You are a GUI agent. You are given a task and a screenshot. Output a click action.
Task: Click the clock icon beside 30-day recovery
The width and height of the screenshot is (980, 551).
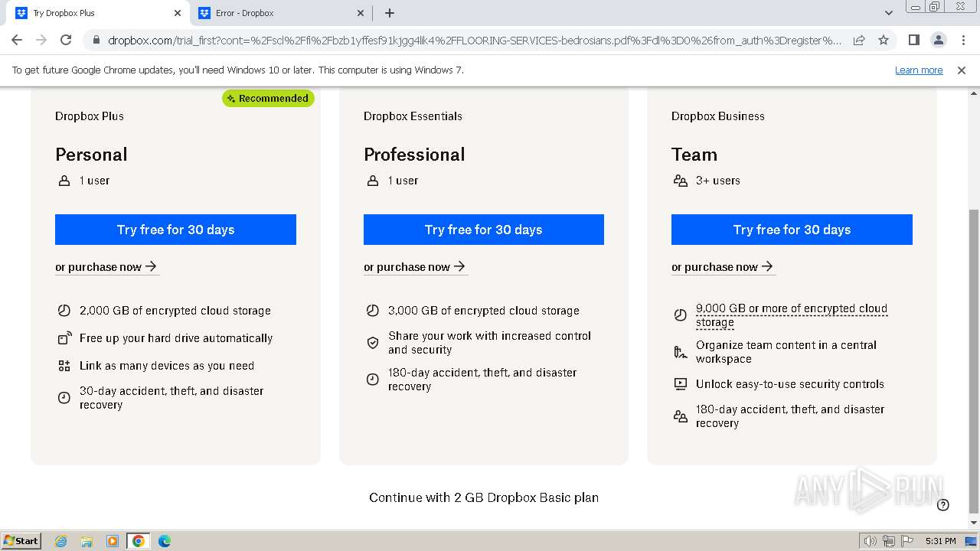pyautogui.click(x=64, y=398)
